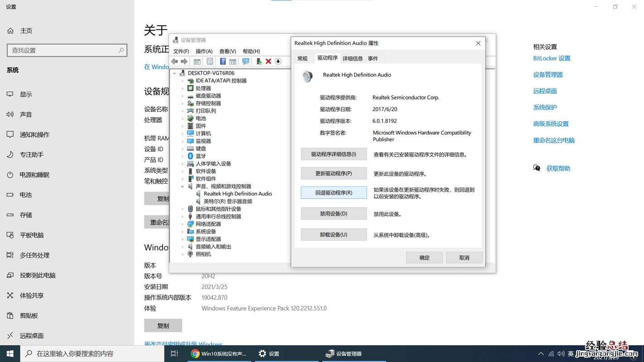Screen dimensions: 644x362
Task: Click the 蓝牙 Bluetooth icon in the tree
Action: point(191,156)
